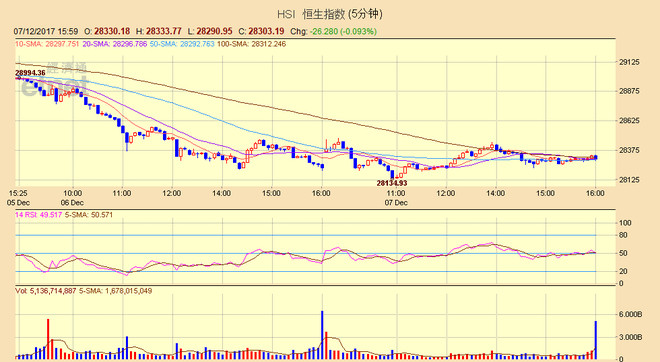
Task: Click the high value 28333.77
Action: click(x=164, y=32)
